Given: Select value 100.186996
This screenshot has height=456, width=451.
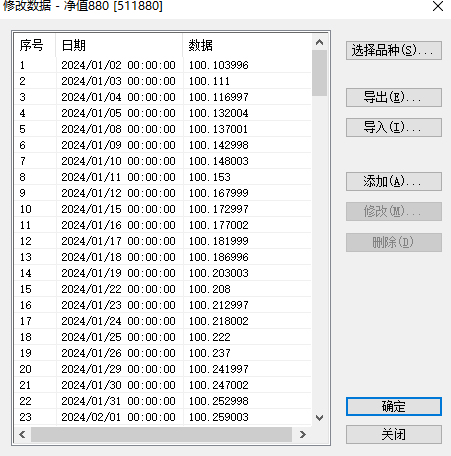Looking at the screenshot, I should tap(219, 257).
